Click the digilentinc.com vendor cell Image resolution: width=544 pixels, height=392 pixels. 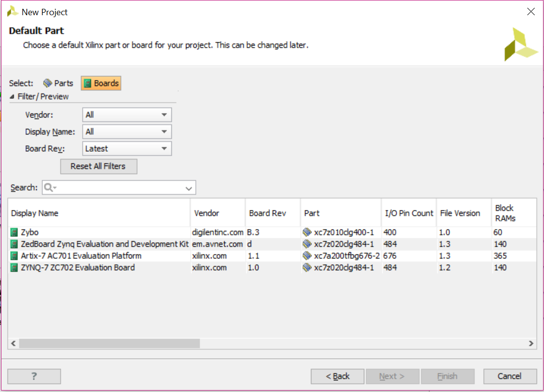point(217,232)
